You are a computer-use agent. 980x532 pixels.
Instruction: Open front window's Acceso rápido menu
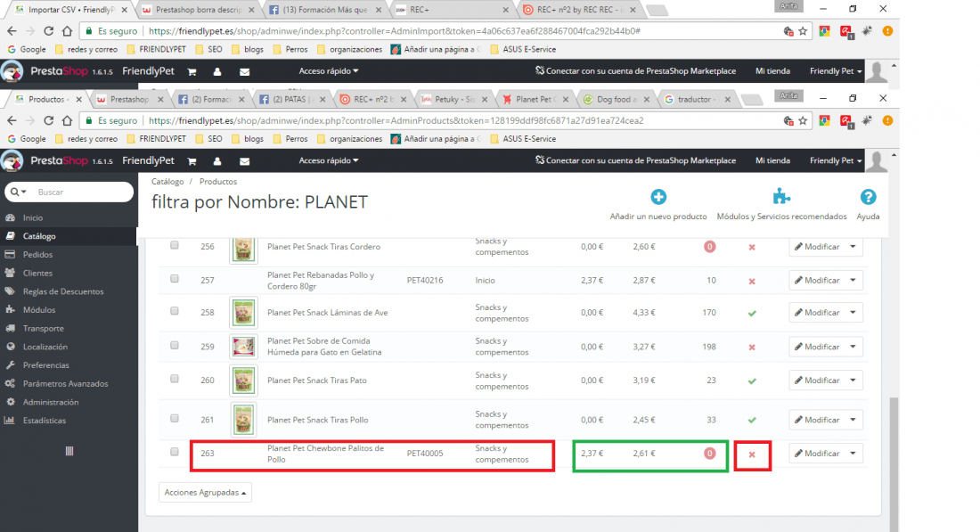328,160
